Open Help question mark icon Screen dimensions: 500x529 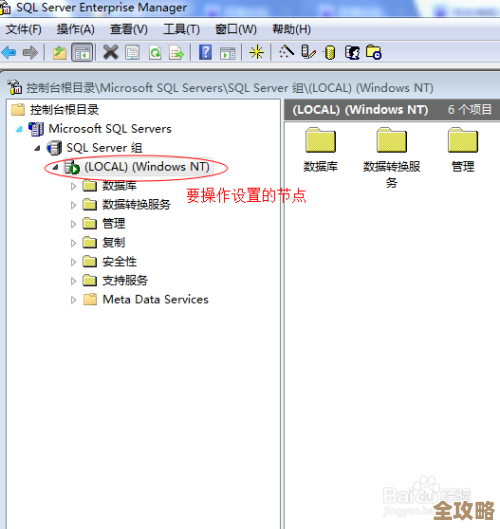point(205,53)
